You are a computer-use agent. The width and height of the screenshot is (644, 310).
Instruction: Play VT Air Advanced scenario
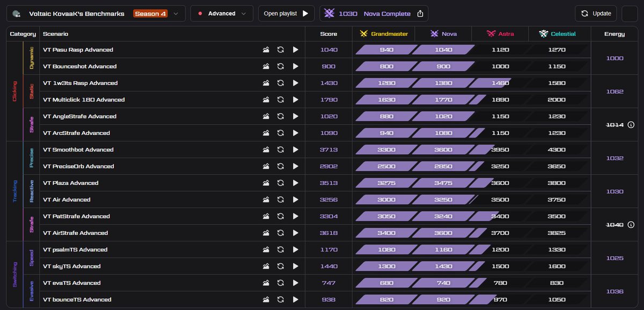tap(295, 200)
